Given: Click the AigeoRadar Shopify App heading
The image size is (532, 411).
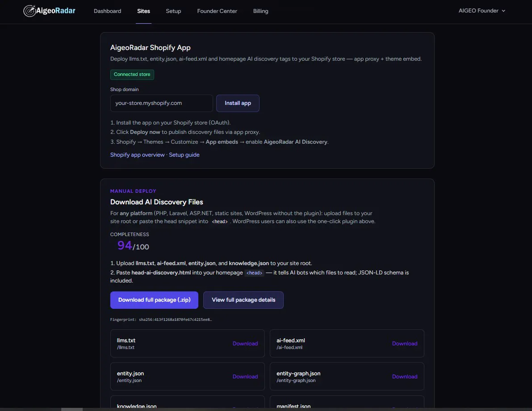Looking at the screenshot, I should [150, 48].
